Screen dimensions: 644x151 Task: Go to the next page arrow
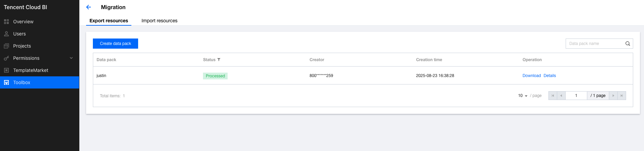pyautogui.click(x=613, y=96)
